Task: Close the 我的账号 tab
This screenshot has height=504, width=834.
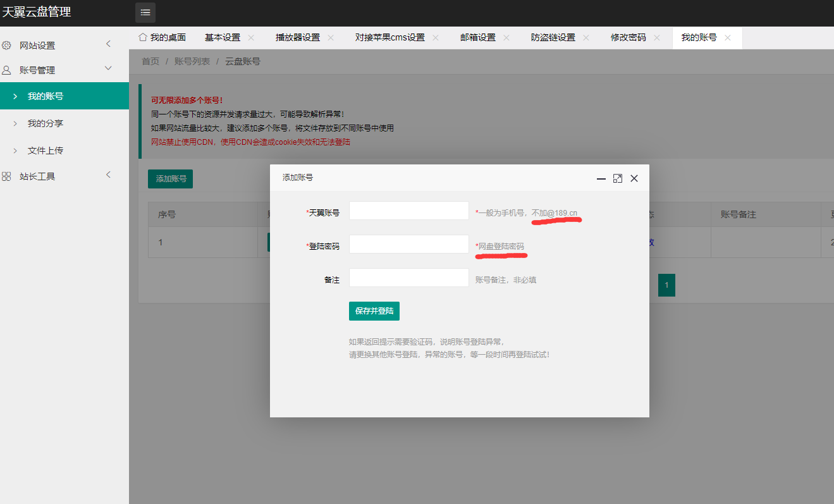Action: 728,37
